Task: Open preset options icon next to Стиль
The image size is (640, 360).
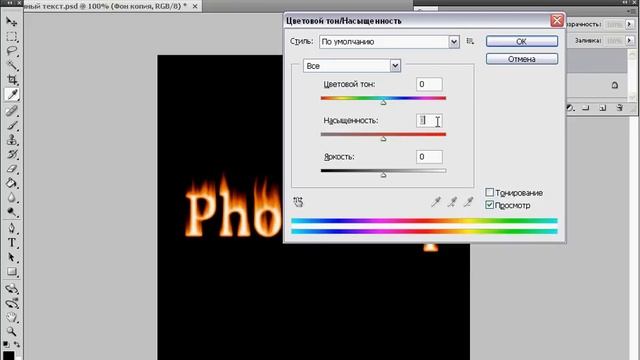Action: [470, 41]
